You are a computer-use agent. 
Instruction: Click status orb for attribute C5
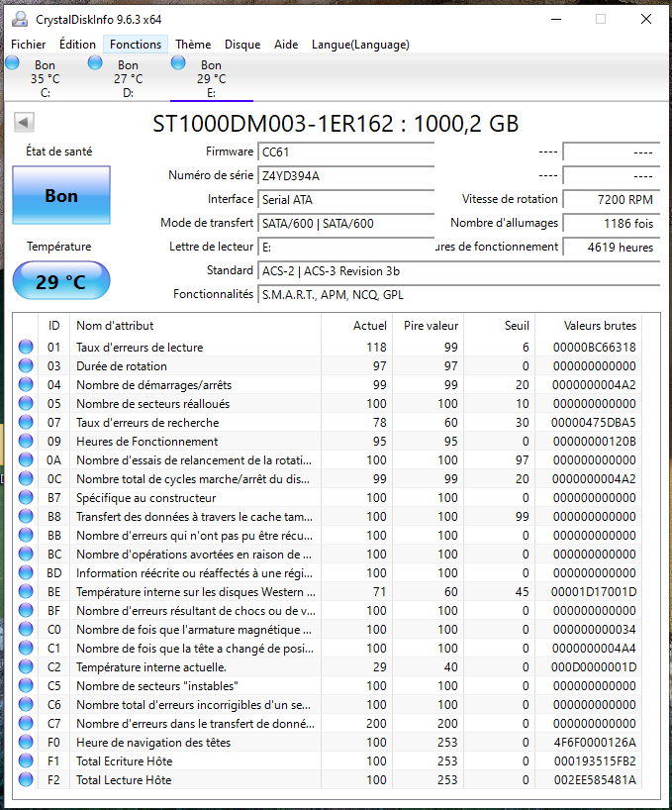tap(26, 685)
